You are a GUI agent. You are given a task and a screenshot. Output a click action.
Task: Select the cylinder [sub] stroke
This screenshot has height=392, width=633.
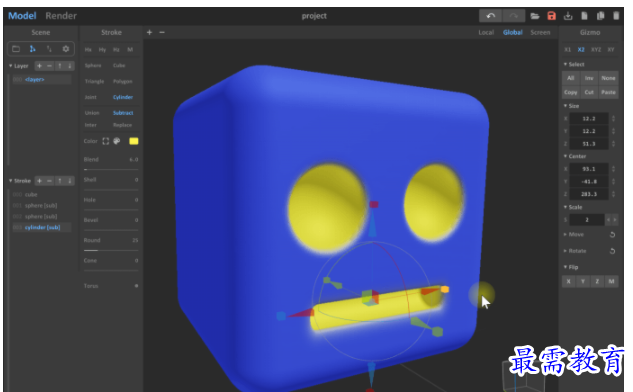point(42,227)
